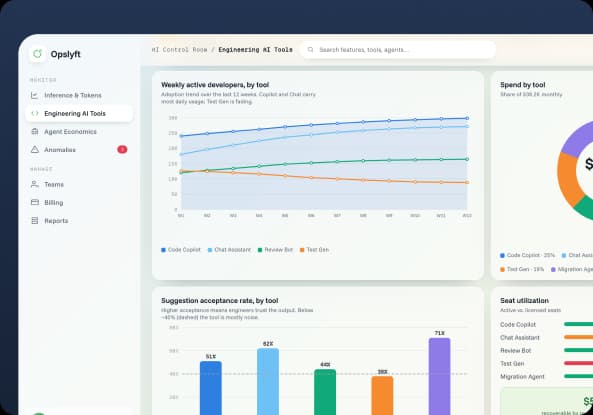Toggle Chat Assistant line chart legend
The image size is (593, 415).
229,250
